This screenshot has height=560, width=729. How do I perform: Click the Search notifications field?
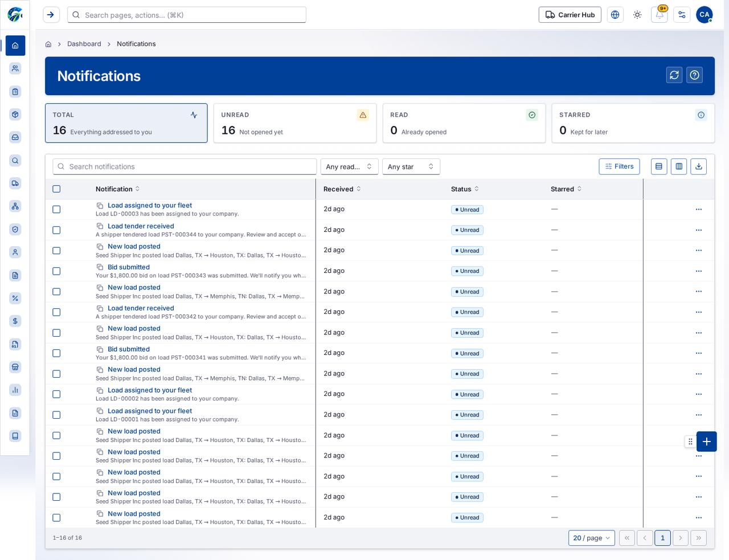(x=185, y=166)
